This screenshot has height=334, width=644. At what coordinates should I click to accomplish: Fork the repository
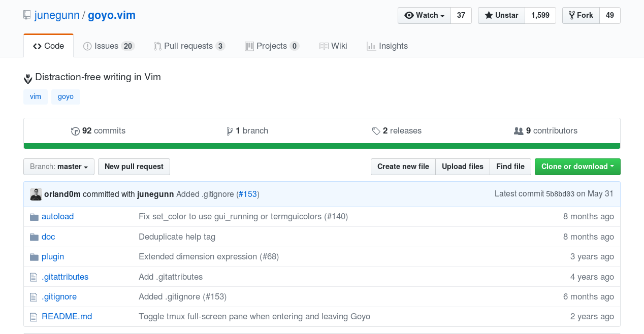(x=581, y=15)
